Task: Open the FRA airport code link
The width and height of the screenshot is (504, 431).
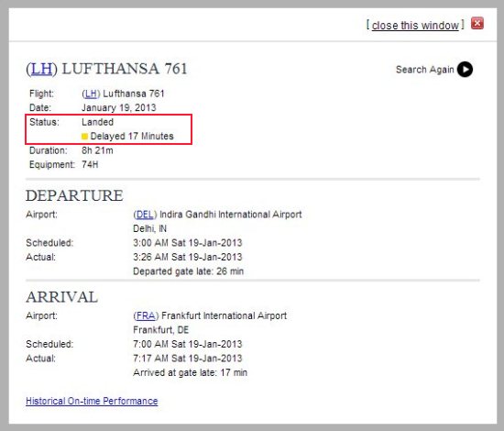Action: [x=146, y=315]
